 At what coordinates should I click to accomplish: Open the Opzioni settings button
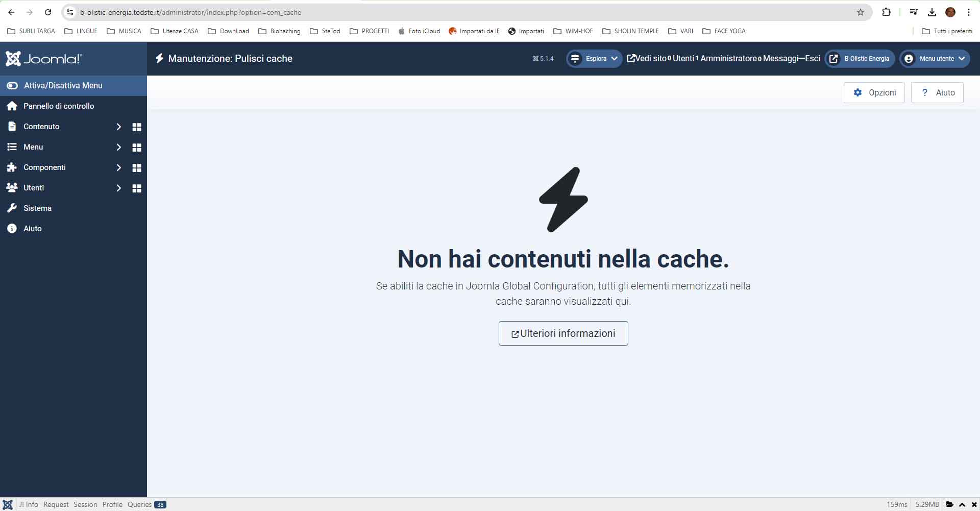click(x=874, y=93)
